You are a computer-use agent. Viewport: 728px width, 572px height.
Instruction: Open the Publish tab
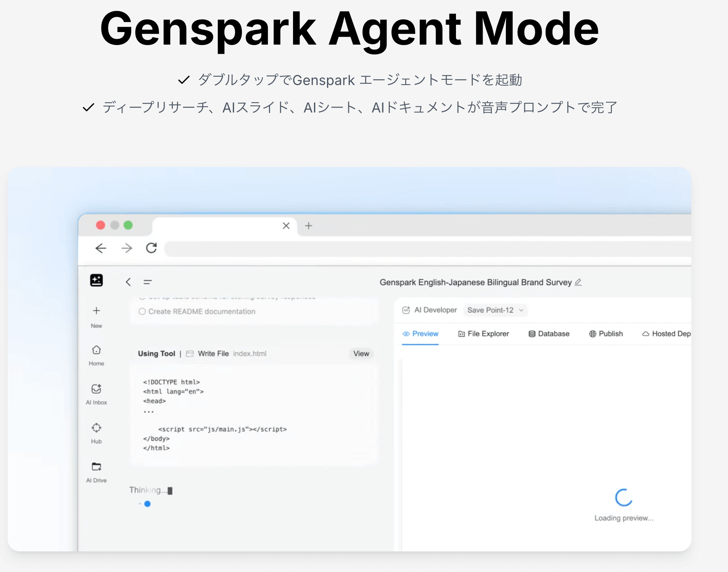coord(606,334)
